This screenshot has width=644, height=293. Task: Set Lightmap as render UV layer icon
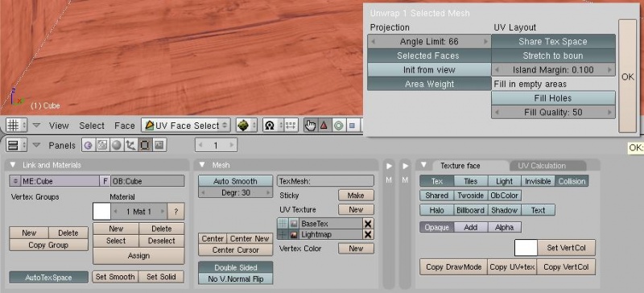tap(294, 235)
